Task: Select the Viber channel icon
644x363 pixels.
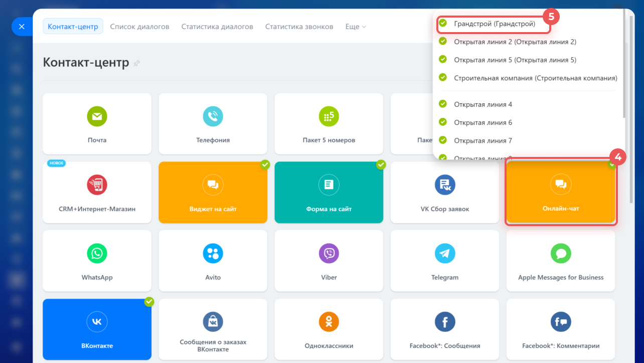Action: pyautogui.click(x=329, y=253)
